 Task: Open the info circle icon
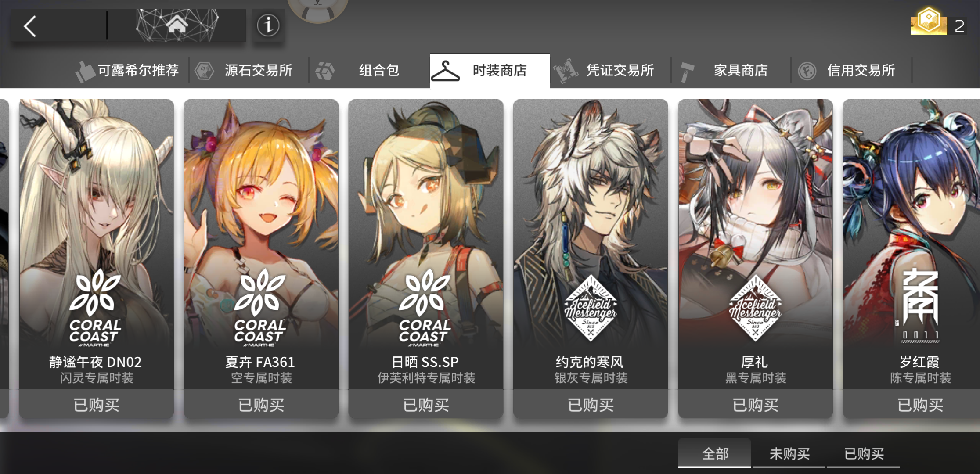(x=268, y=25)
